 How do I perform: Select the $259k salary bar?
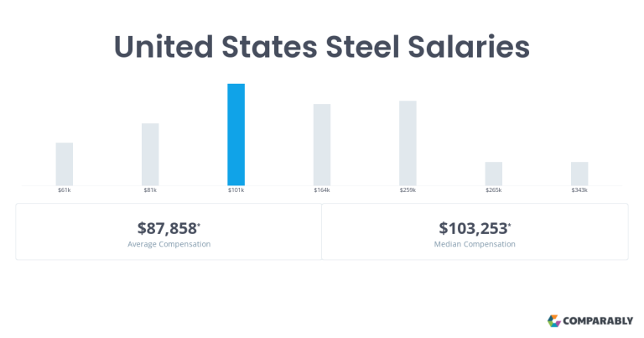coord(408,143)
